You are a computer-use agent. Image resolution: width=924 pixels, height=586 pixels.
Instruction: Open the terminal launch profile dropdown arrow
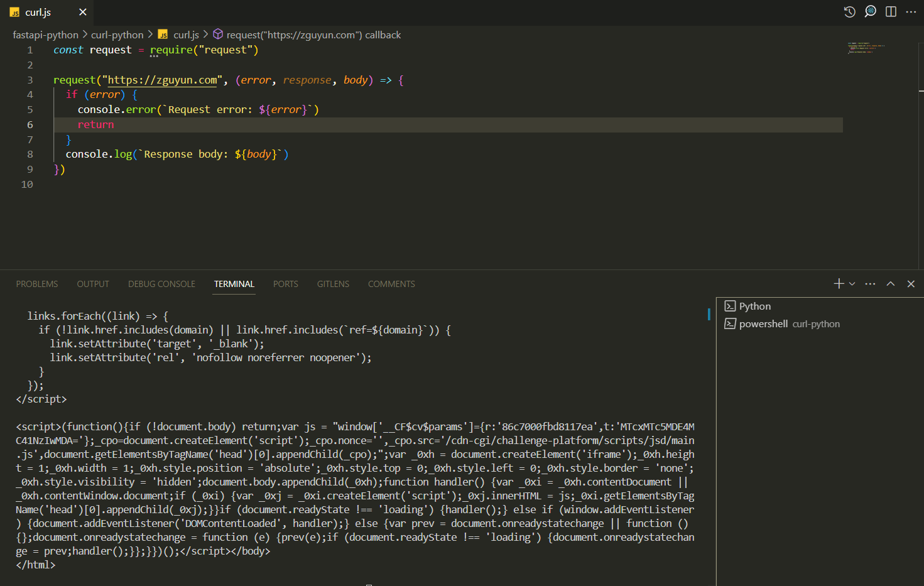[x=852, y=284]
